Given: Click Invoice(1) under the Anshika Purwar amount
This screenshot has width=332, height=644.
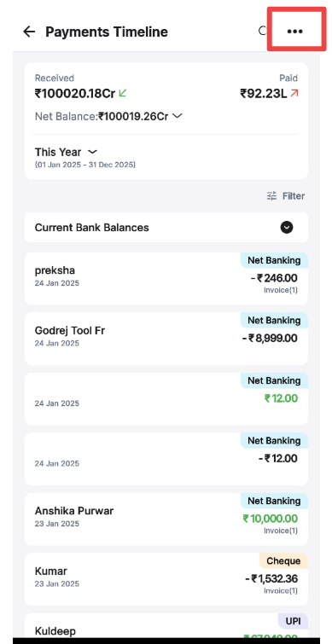Looking at the screenshot, I should point(281,531).
